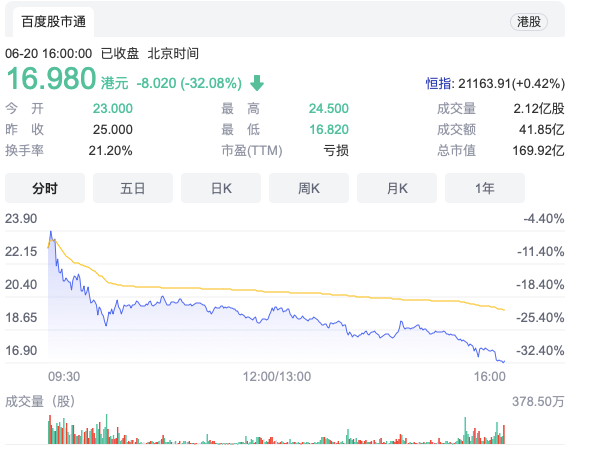The height and width of the screenshot is (456, 601).
Task: Click the 09:30 time axis label
Action: pos(64,377)
